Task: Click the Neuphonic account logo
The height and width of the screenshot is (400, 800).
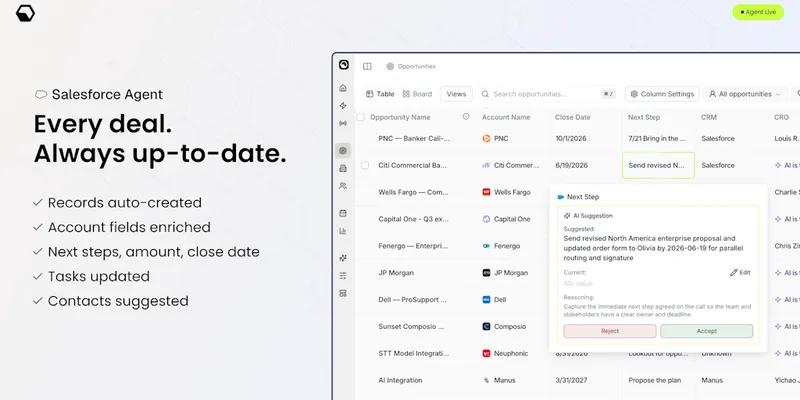Action: click(486, 353)
